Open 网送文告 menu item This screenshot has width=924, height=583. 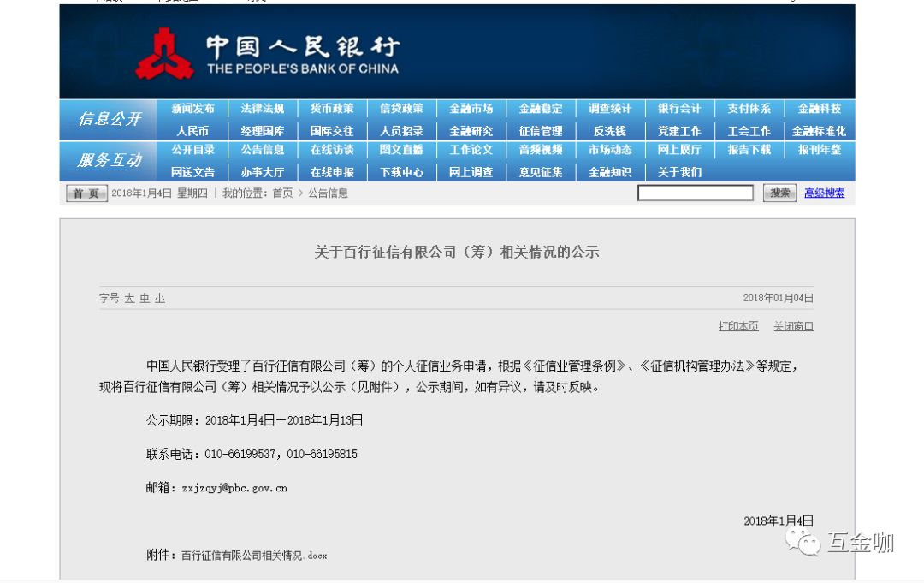point(192,172)
